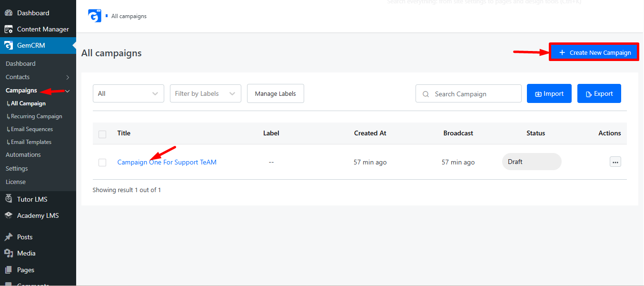Open GemCRM Dashboard submenu item
This screenshot has width=644, height=286.
[20, 63]
